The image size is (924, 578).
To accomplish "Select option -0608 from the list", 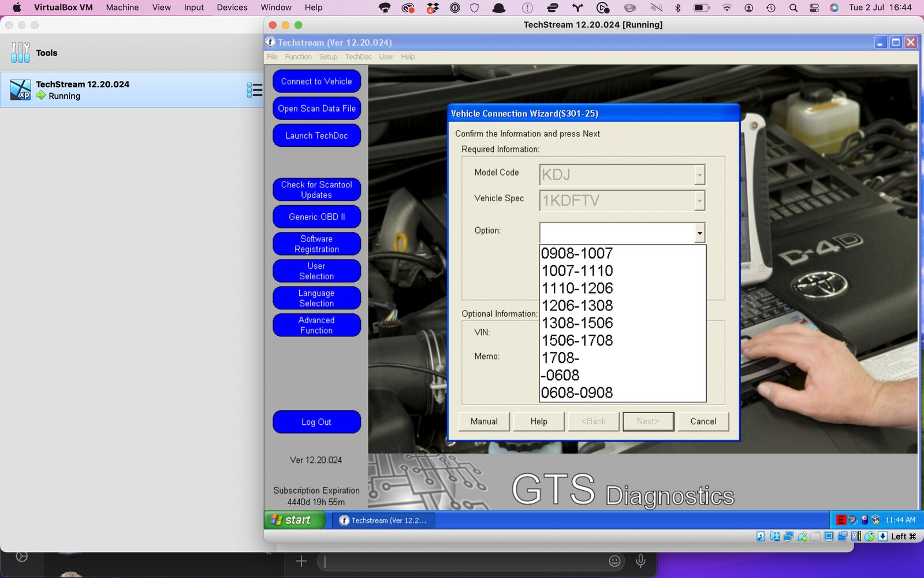I will tap(622, 375).
